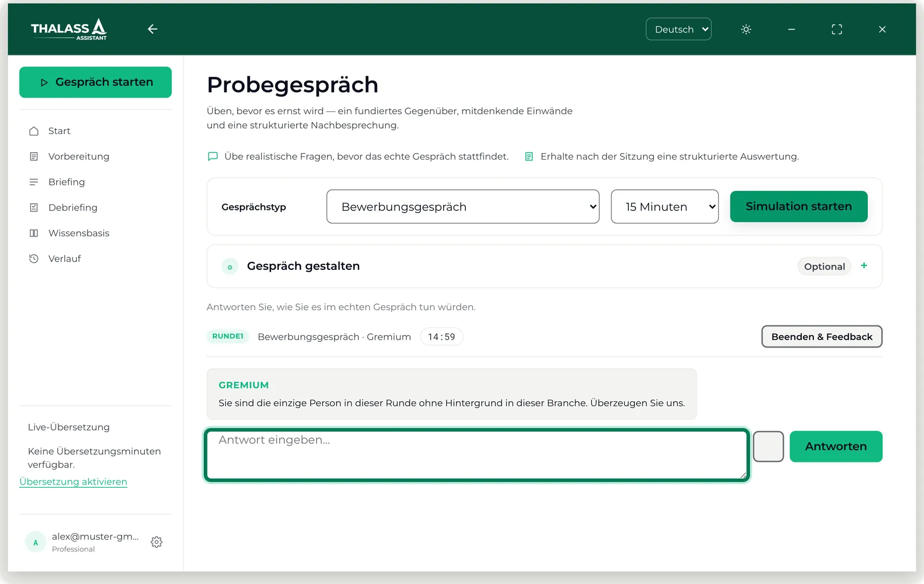Click the Übersetzung aktivieren link

tap(73, 482)
